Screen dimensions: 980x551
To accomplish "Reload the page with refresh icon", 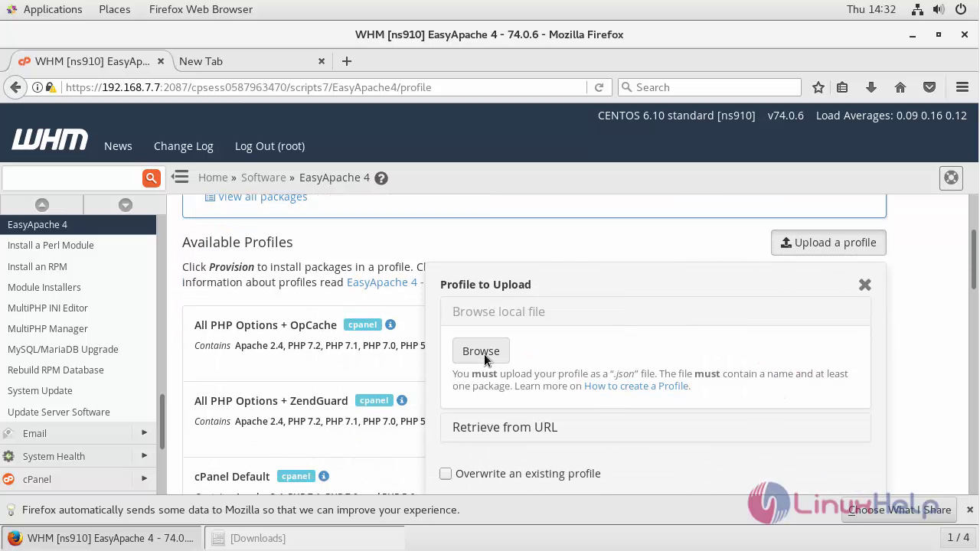I will (x=599, y=87).
